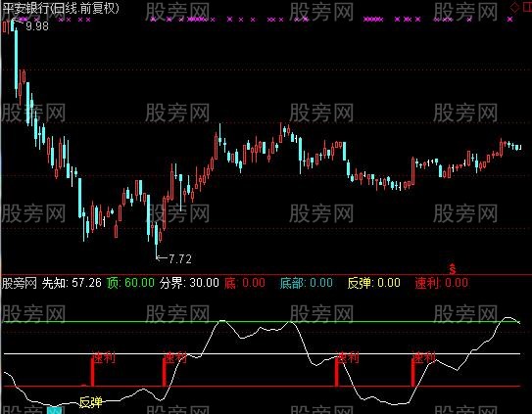Select the red 底: 0.00 indicator label

[x=245, y=283]
